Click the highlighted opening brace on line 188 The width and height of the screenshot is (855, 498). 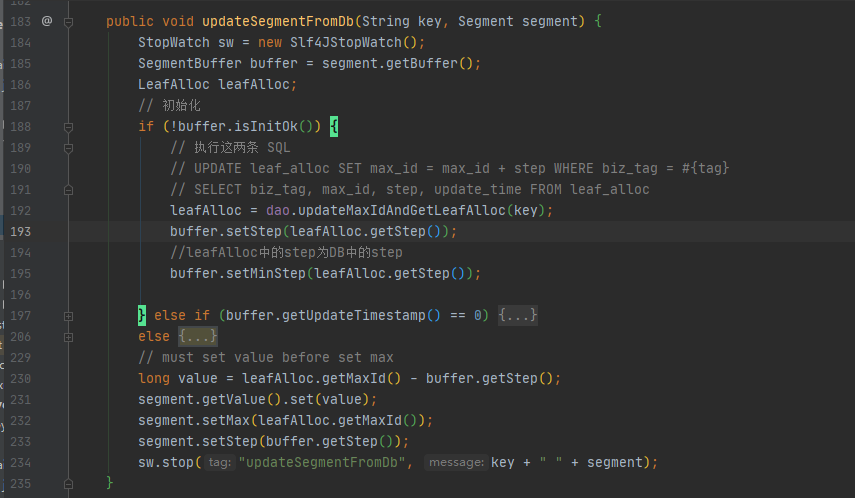coord(334,127)
